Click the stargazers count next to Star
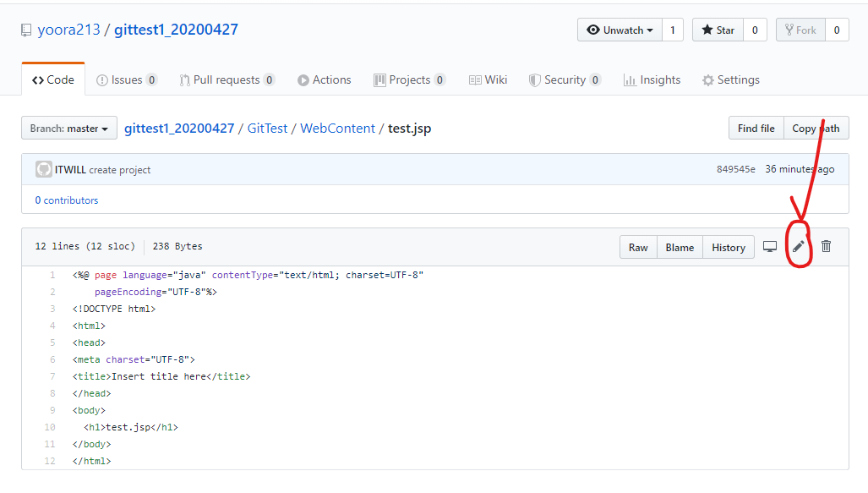 [x=755, y=30]
